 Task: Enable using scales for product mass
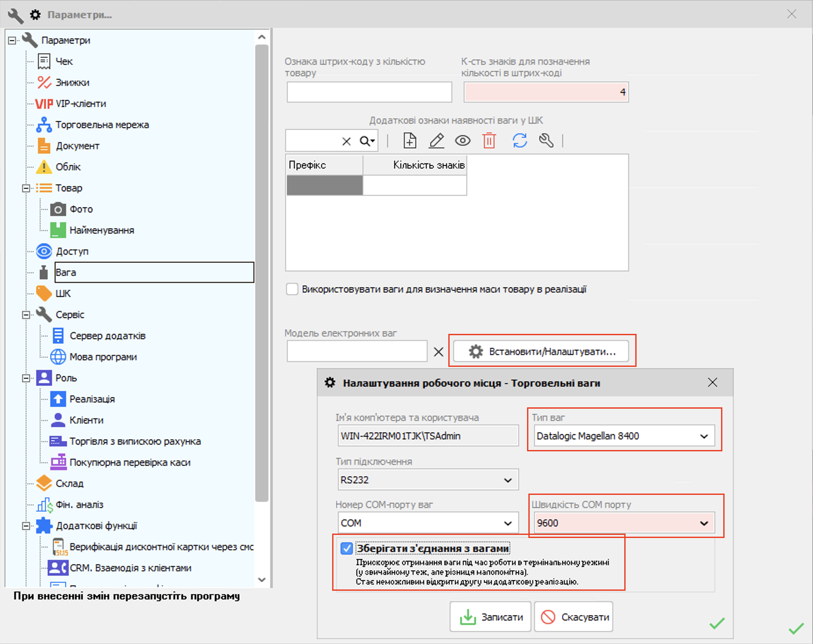click(292, 289)
